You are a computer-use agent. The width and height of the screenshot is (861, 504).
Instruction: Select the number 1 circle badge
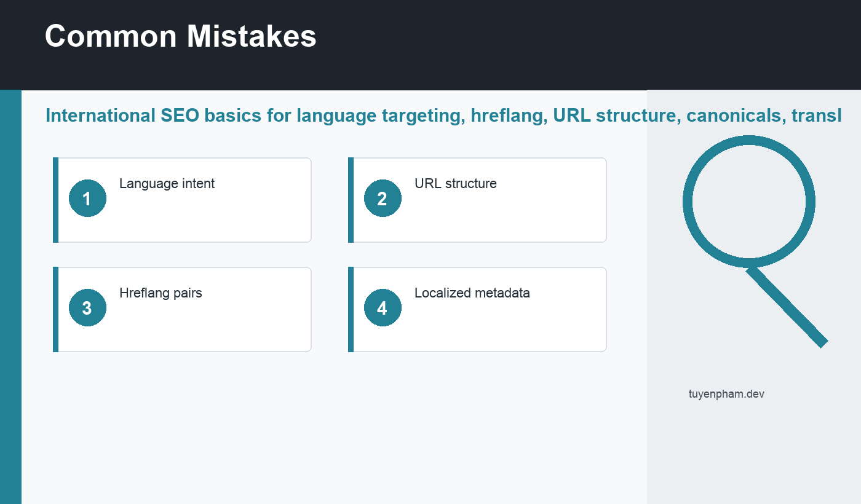pyautogui.click(x=87, y=199)
